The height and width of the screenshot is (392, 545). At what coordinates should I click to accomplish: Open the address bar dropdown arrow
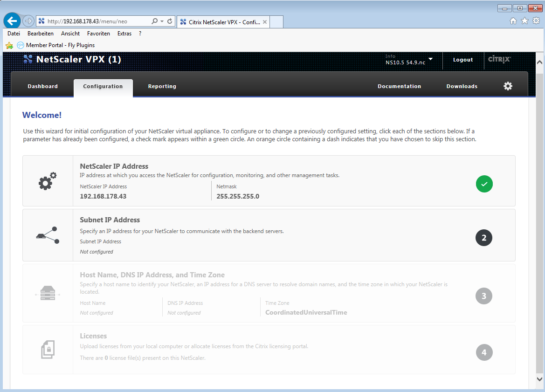(162, 21)
